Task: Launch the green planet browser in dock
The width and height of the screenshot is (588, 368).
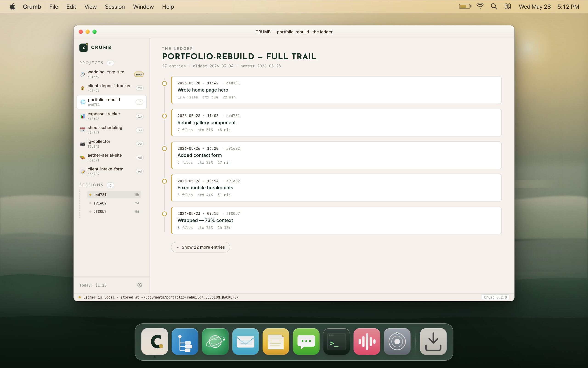Action: point(215,342)
